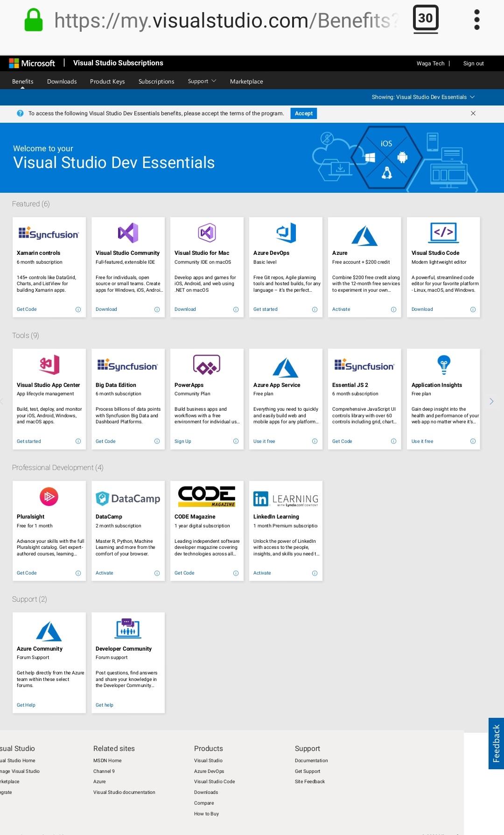Open the Subscriptions tab
The image size is (504, 835).
click(156, 81)
